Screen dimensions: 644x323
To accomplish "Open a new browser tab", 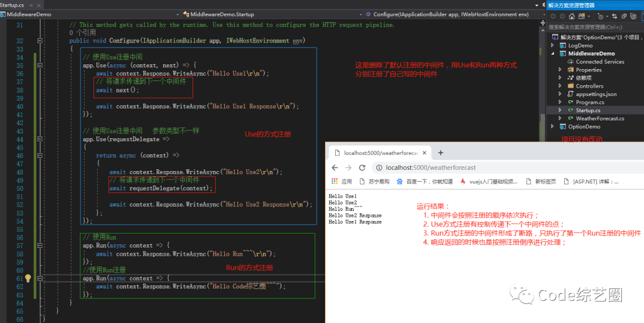I will 441,153.
